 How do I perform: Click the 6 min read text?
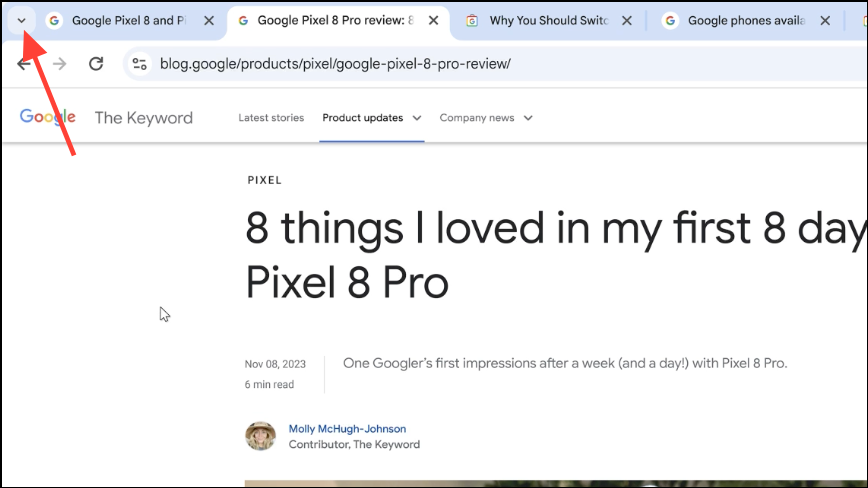click(x=269, y=385)
